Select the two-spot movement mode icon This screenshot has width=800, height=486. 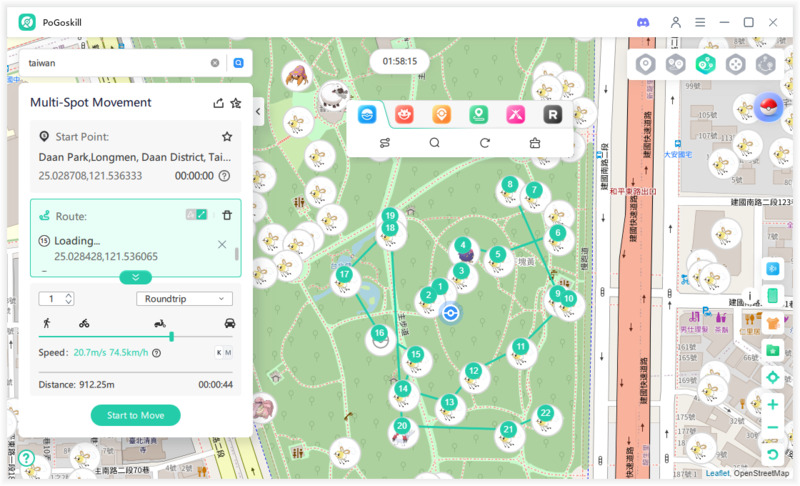tap(676, 65)
